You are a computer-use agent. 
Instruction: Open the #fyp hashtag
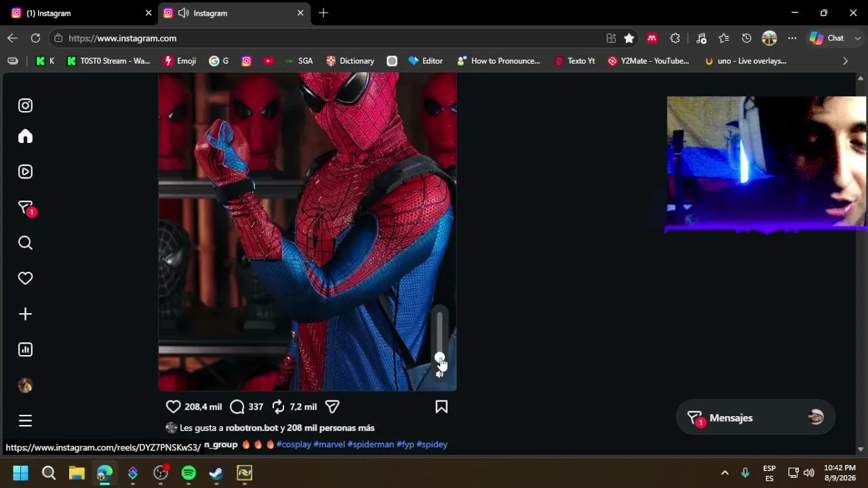(405, 445)
